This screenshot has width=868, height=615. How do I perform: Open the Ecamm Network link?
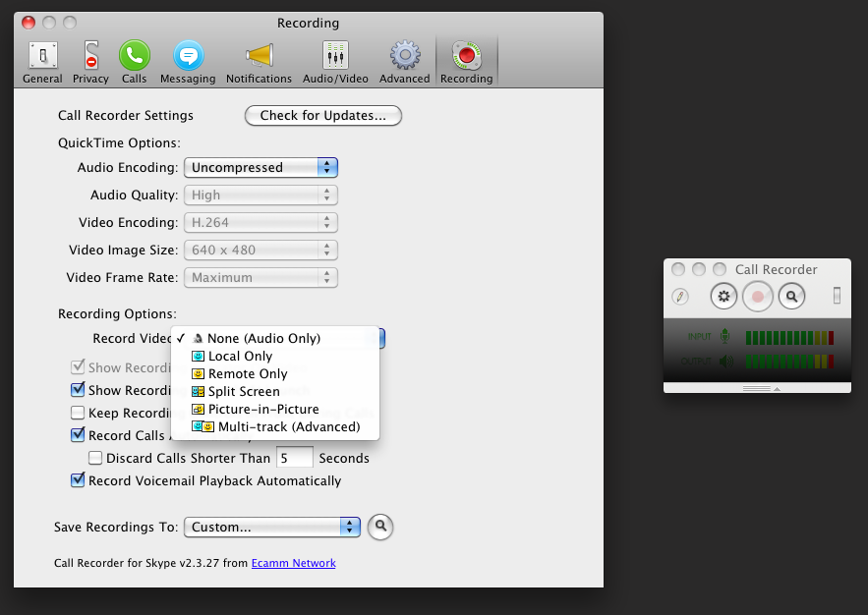(293, 563)
